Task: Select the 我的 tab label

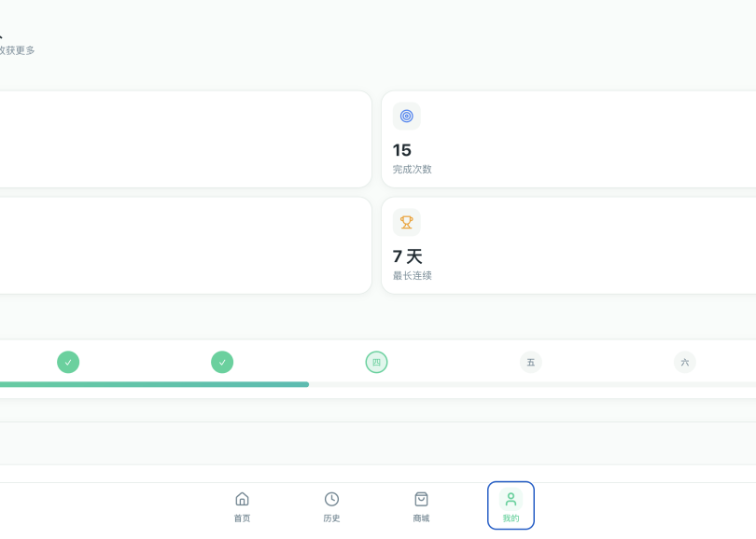Action: 511,518
